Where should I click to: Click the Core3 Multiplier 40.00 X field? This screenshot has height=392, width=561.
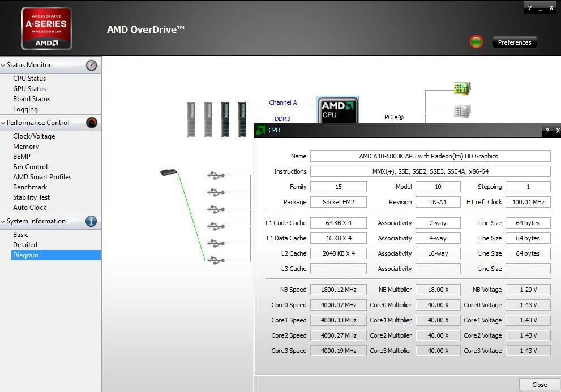coord(438,351)
